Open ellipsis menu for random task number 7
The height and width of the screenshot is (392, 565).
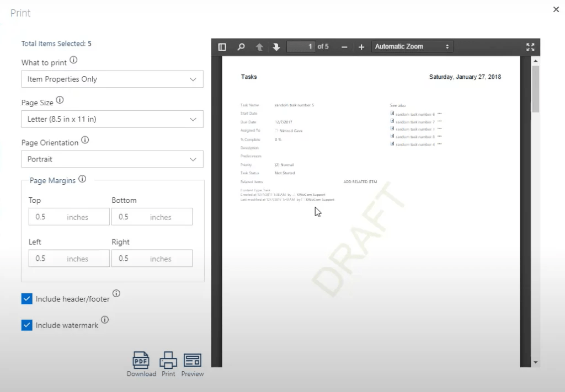click(440, 121)
